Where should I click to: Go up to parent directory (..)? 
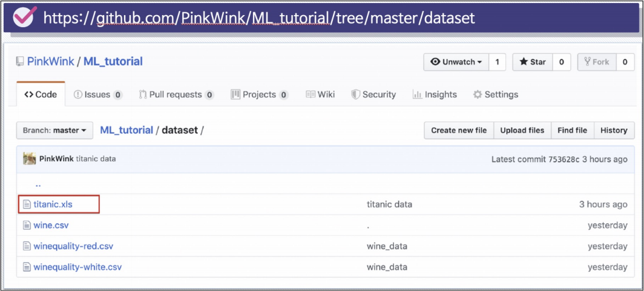pos(38,185)
